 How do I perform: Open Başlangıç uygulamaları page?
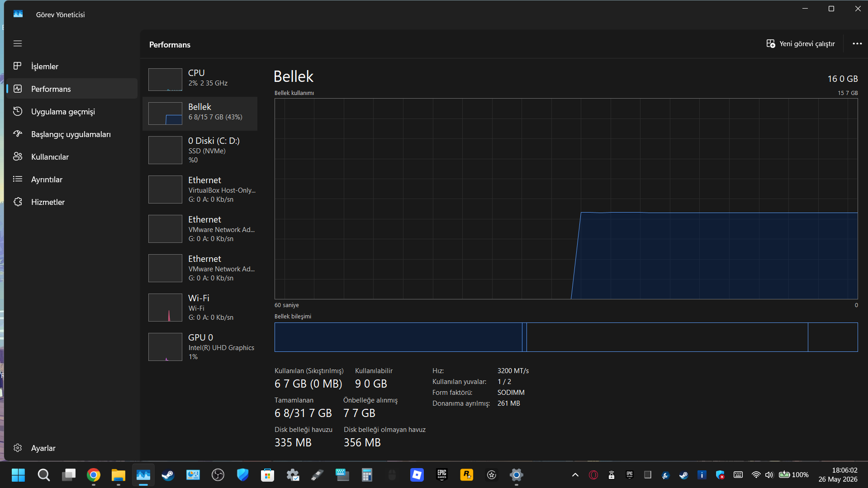pyautogui.click(x=72, y=134)
